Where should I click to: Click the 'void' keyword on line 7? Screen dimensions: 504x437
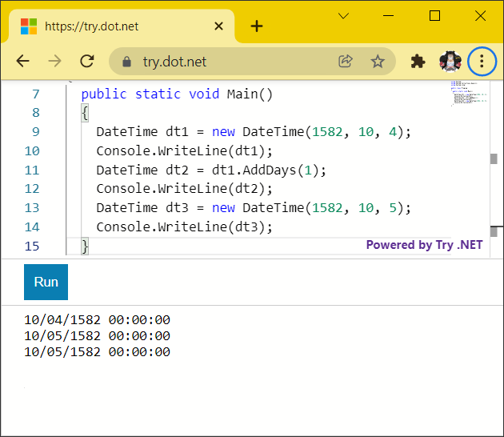tap(204, 94)
